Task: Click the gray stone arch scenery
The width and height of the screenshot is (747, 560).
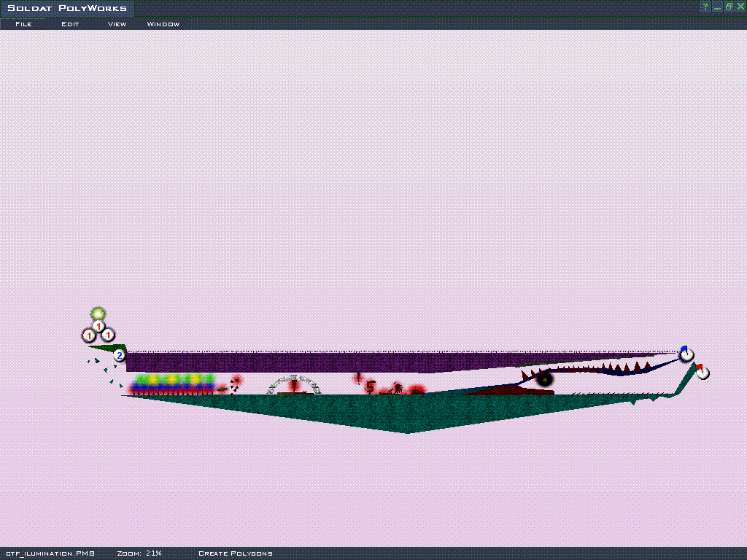Action: [x=294, y=384]
